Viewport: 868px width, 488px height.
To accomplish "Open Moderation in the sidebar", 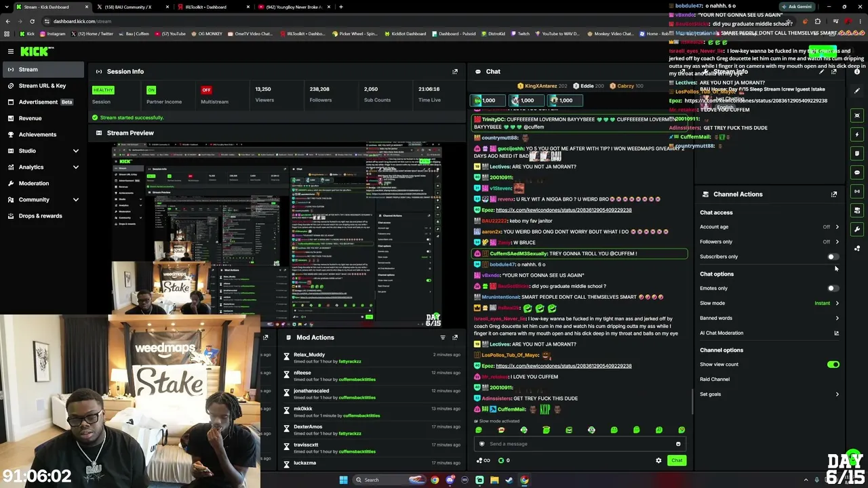I will pos(42,183).
